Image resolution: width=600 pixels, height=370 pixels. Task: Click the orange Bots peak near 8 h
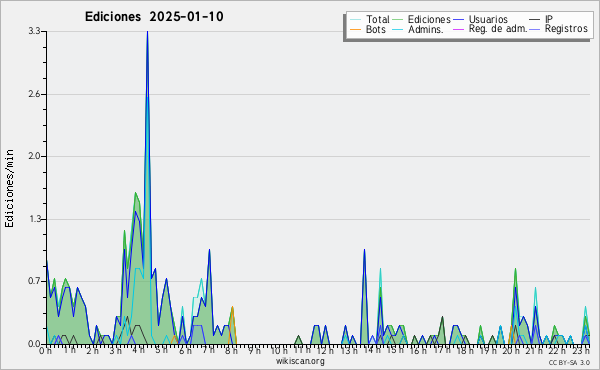click(x=232, y=308)
